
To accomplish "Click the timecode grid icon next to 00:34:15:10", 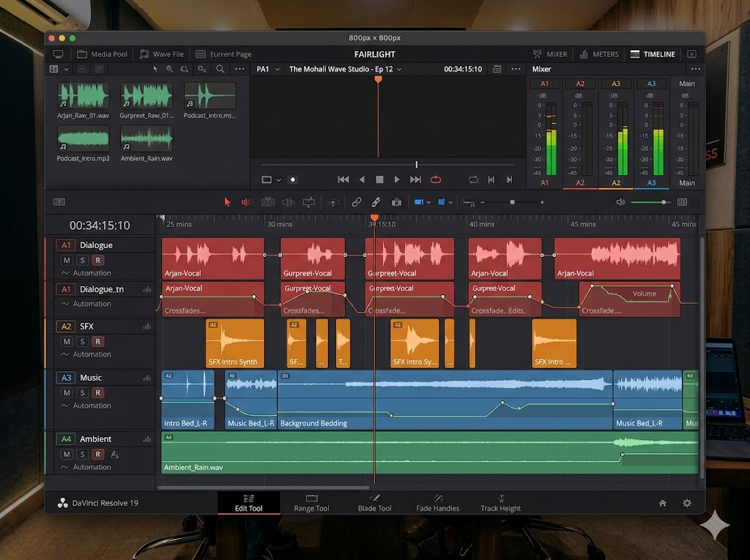I will 497,69.
